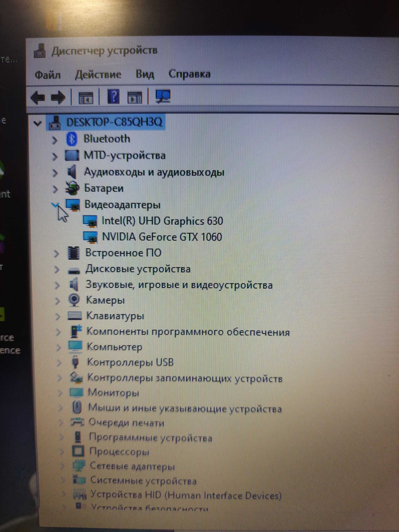Click the Intel UHD Graphics 630 adapter icon
This screenshot has width=399, height=532.
coord(90,221)
